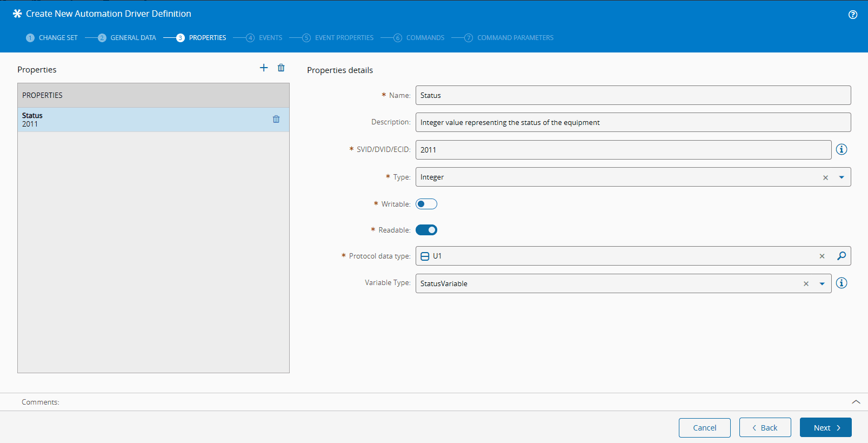Click into the Description input field

click(632, 122)
